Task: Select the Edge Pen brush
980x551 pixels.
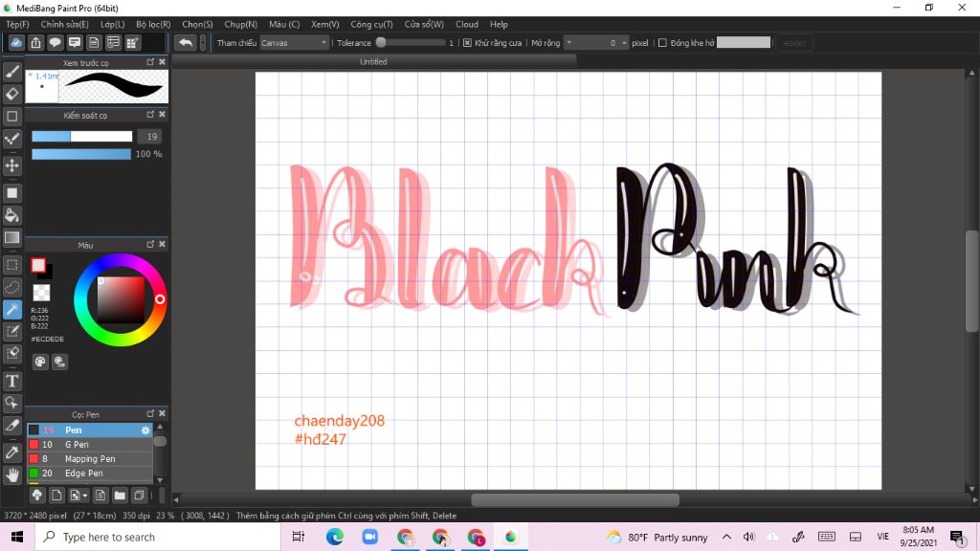Action: (89, 474)
